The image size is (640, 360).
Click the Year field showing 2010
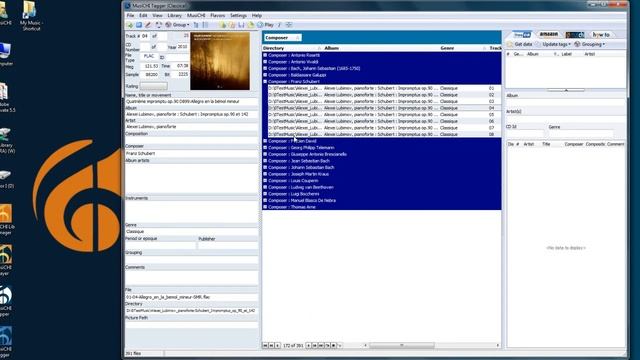coord(182,47)
